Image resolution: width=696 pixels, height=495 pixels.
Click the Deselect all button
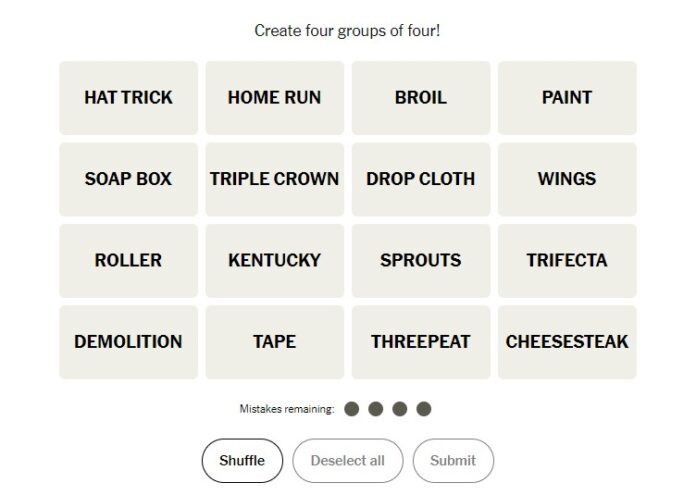348,461
